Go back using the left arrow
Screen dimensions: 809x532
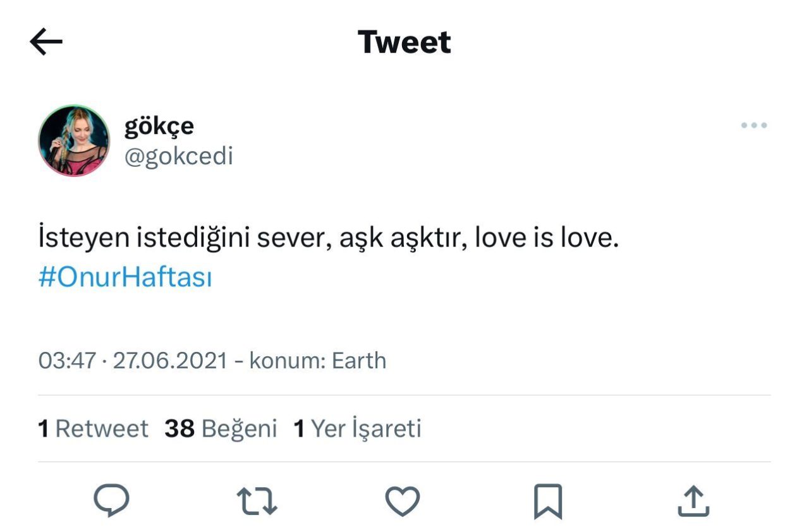point(46,42)
